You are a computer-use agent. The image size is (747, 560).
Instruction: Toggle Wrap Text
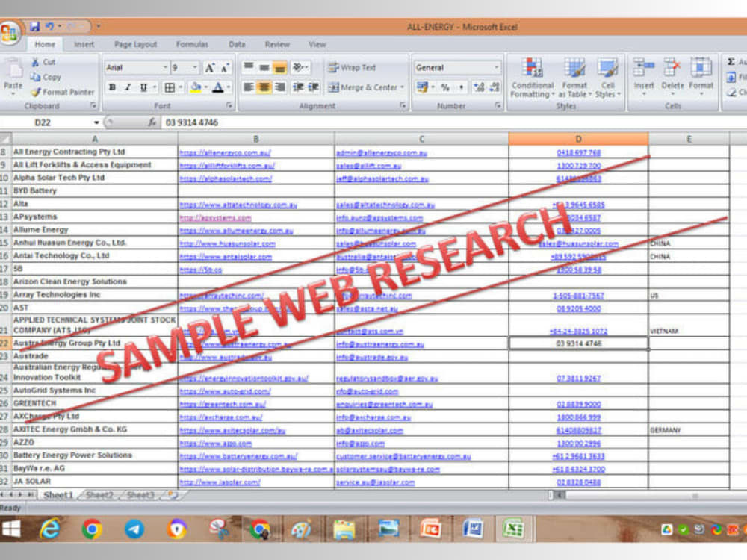point(353,68)
